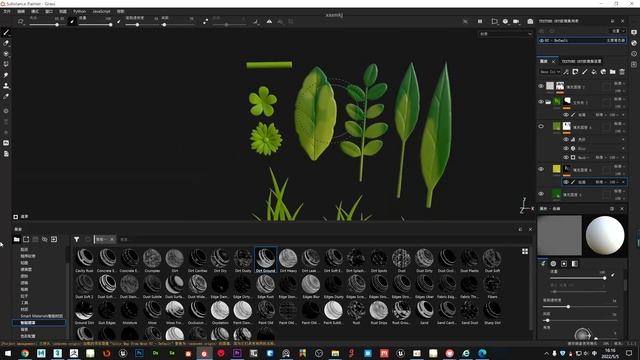Select the Eraser tool in left toolbar
Screen dimensions: 640x360
click(x=6, y=43)
